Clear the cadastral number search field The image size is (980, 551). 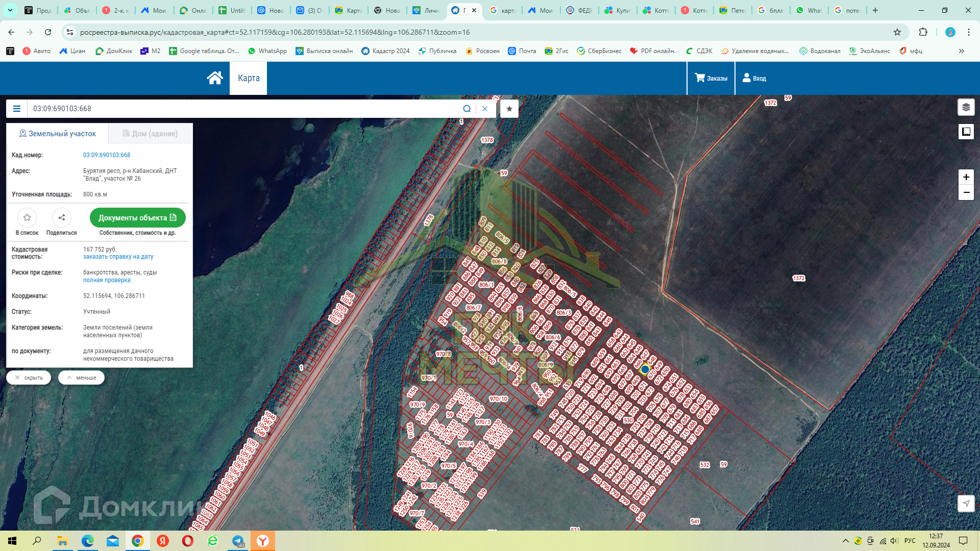pyautogui.click(x=485, y=109)
